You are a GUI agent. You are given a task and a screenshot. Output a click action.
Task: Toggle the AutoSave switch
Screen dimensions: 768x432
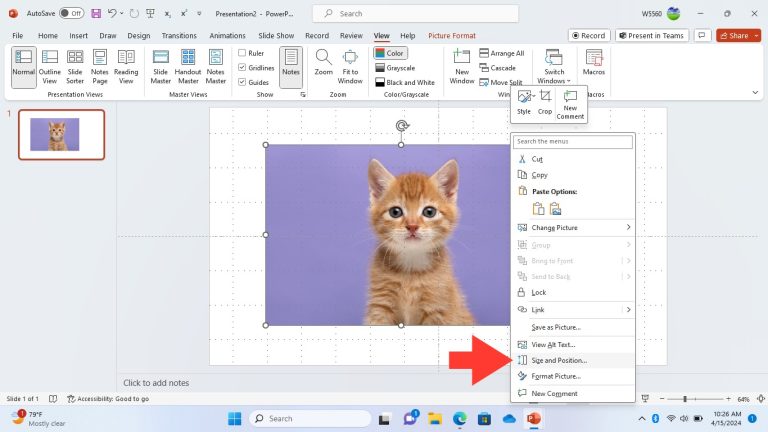[x=71, y=13]
